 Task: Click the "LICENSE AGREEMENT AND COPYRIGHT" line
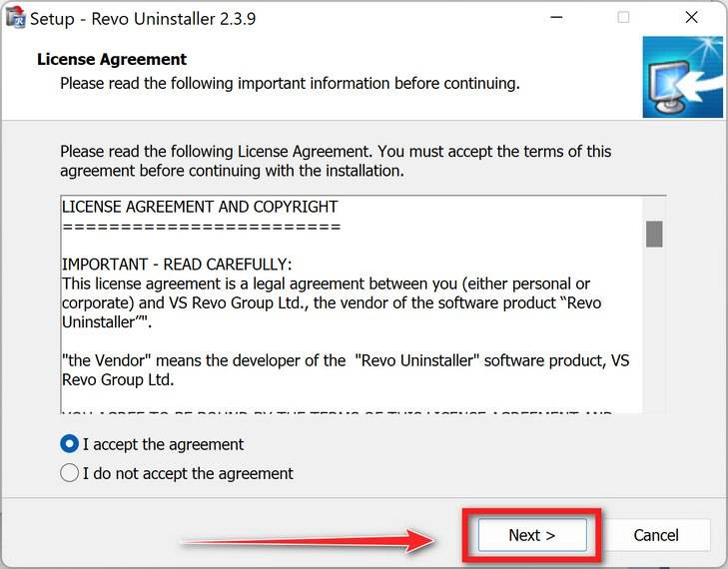200,207
